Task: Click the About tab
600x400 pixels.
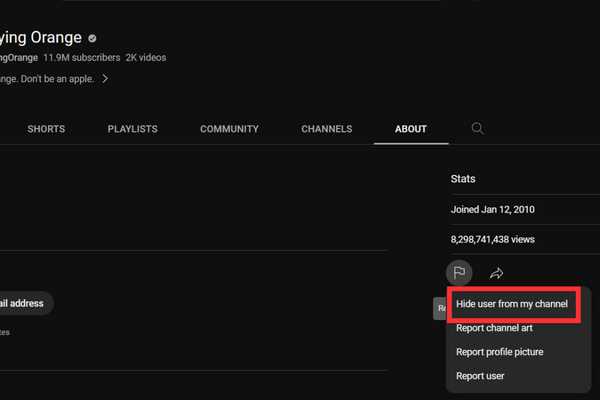Action: pyautogui.click(x=411, y=129)
